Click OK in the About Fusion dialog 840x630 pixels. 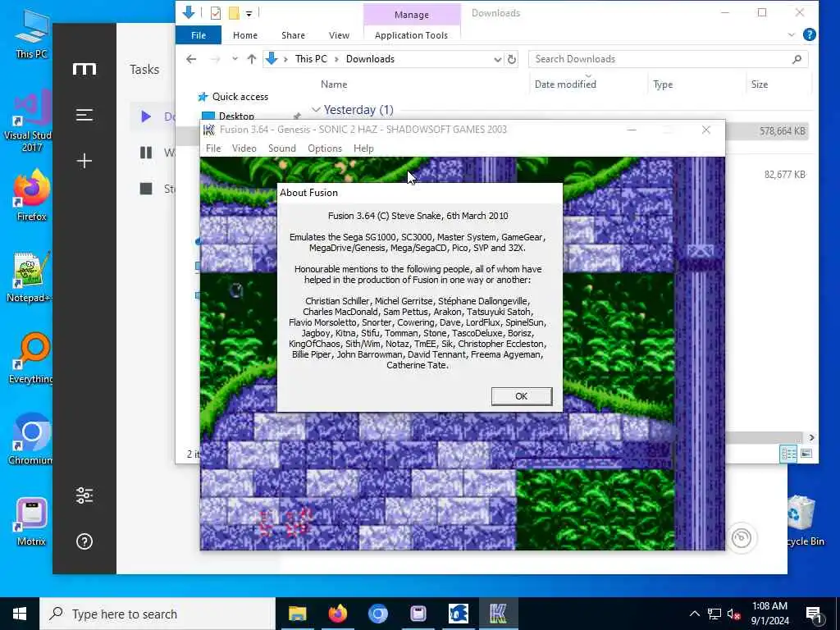[x=521, y=396]
